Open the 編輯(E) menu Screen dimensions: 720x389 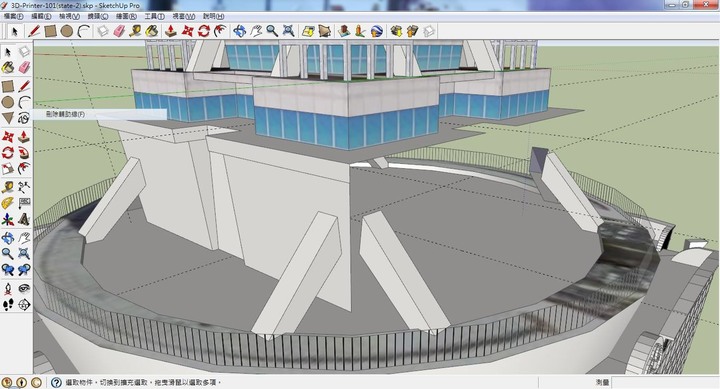[x=41, y=16]
